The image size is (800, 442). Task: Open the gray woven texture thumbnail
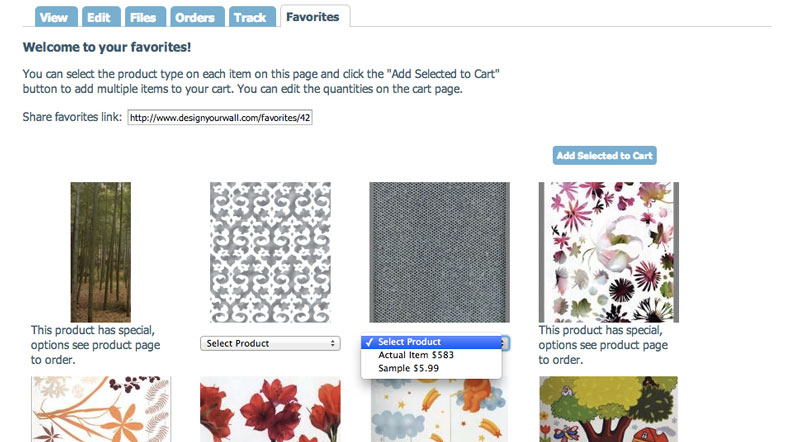click(439, 251)
